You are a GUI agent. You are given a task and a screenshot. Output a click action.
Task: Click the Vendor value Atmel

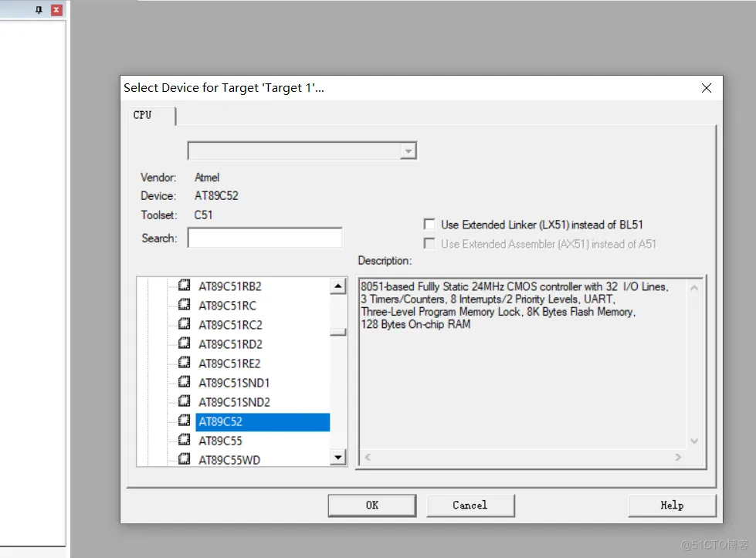click(207, 178)
